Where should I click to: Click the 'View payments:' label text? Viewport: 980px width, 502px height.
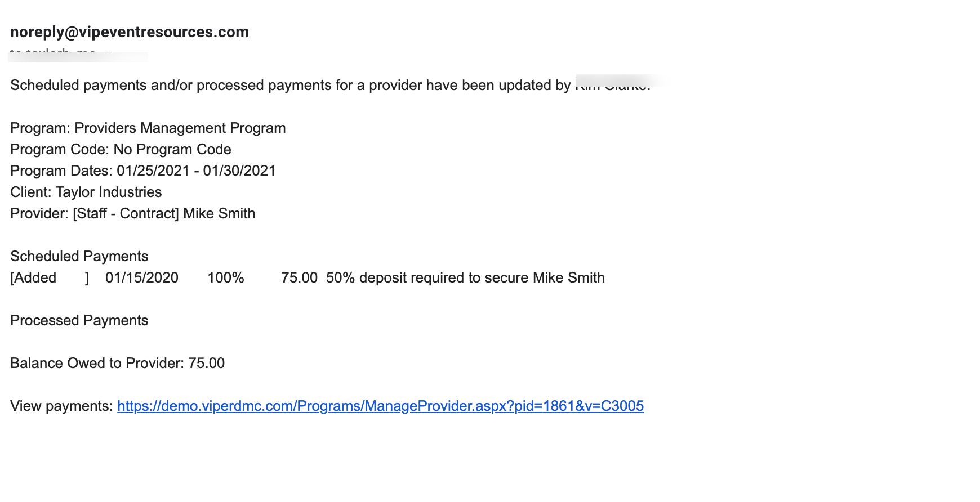[x=62, y=406]
